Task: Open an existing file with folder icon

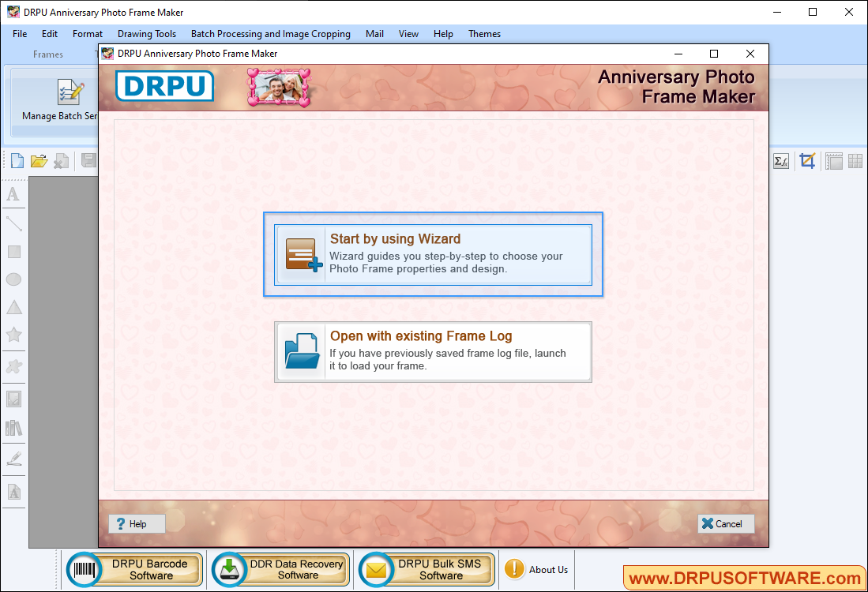Action: pyautogui.click(x=39, y=160)
